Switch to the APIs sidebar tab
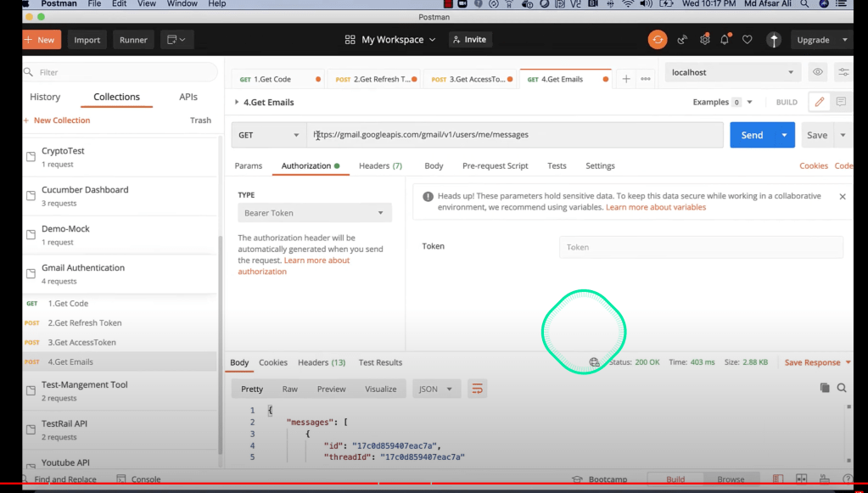The height and width of the screenshot is (493, 868). click(x=188, y=97)
